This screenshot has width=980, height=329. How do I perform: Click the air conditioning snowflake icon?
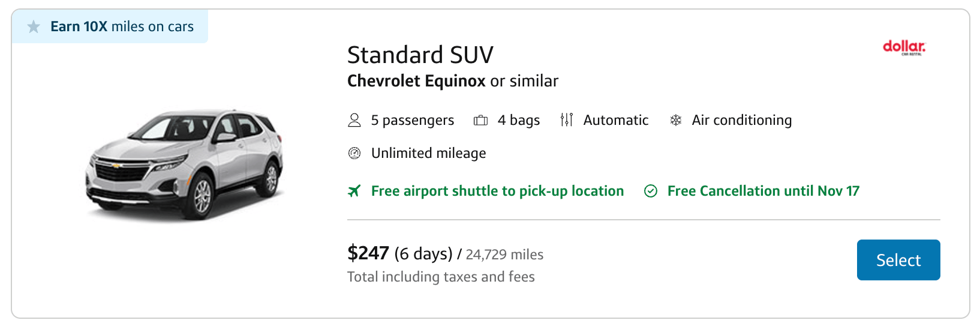(676, 121)
